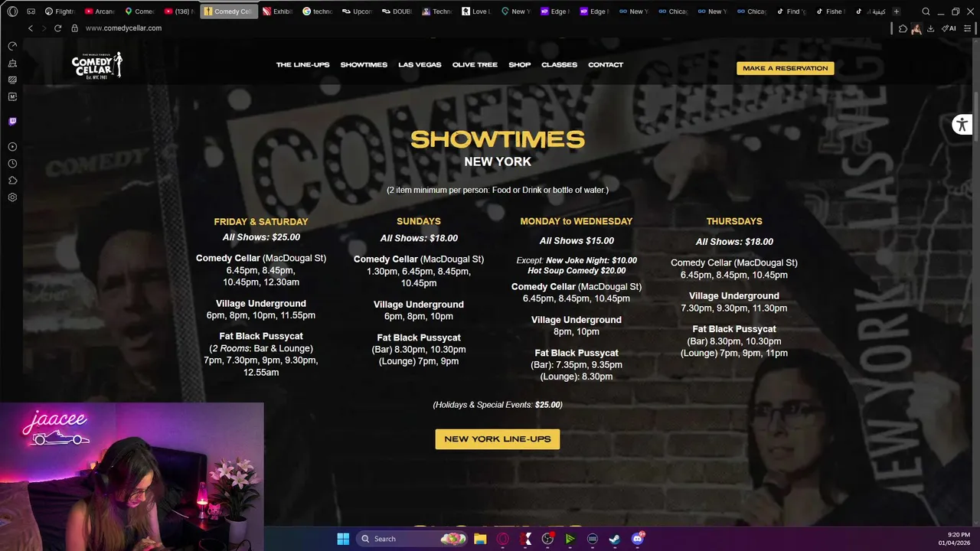980x551 pixels.
Task: Click the FRIDAY & SATURDAY heading
Action: pos(261,222)
